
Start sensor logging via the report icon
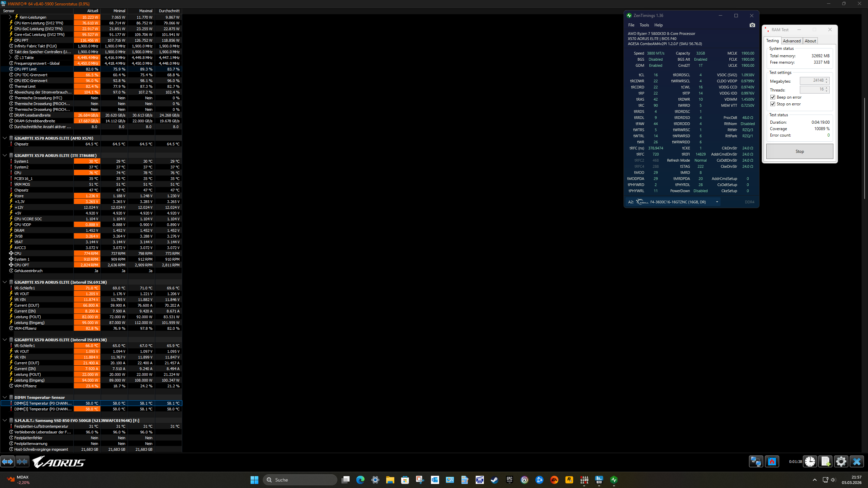click(825, 462)
